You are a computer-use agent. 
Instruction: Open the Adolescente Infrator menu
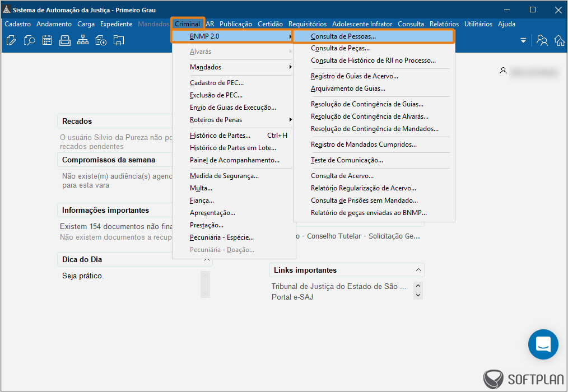(x=362, y=24)
